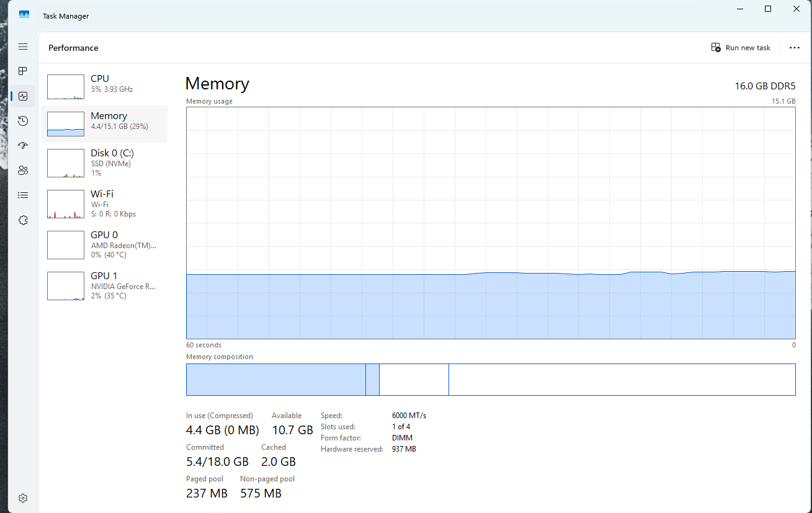The height and width of the screenshot is (513, 812).
Task: Click the Task Manager title bar icon
Action: pyautogui.click(x=24, y=15)
